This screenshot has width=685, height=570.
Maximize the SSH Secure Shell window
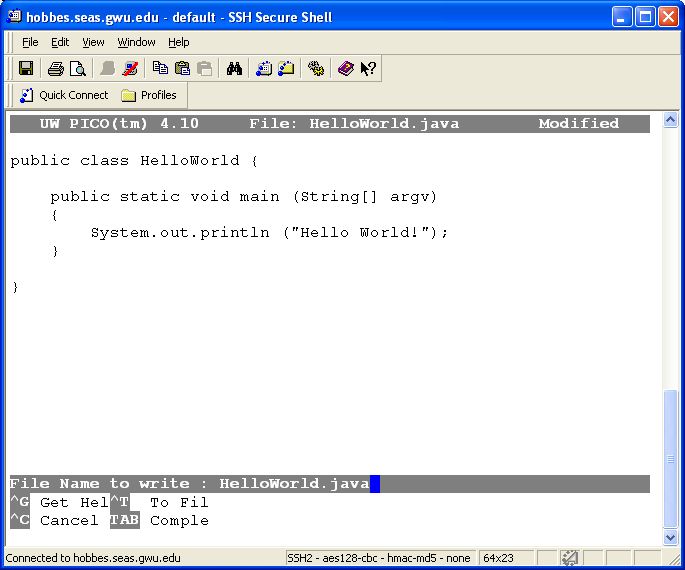[645, 17]
